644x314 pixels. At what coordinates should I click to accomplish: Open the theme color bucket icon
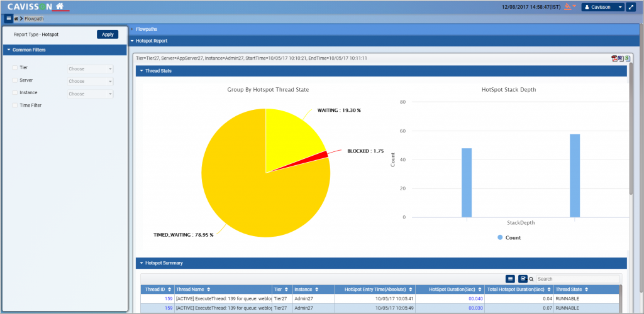pos(567,7)
